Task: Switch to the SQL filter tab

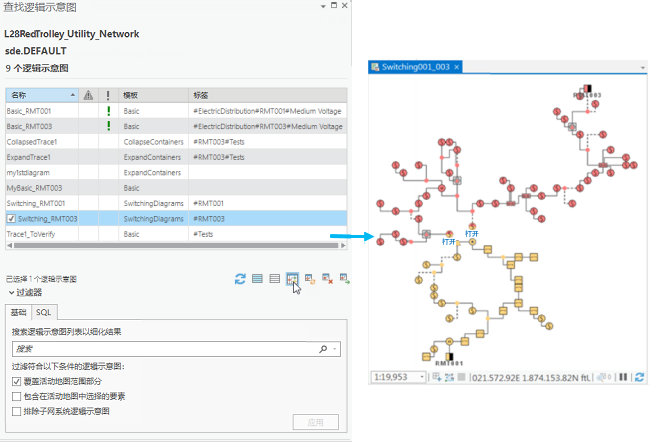Action: point(44,312)
